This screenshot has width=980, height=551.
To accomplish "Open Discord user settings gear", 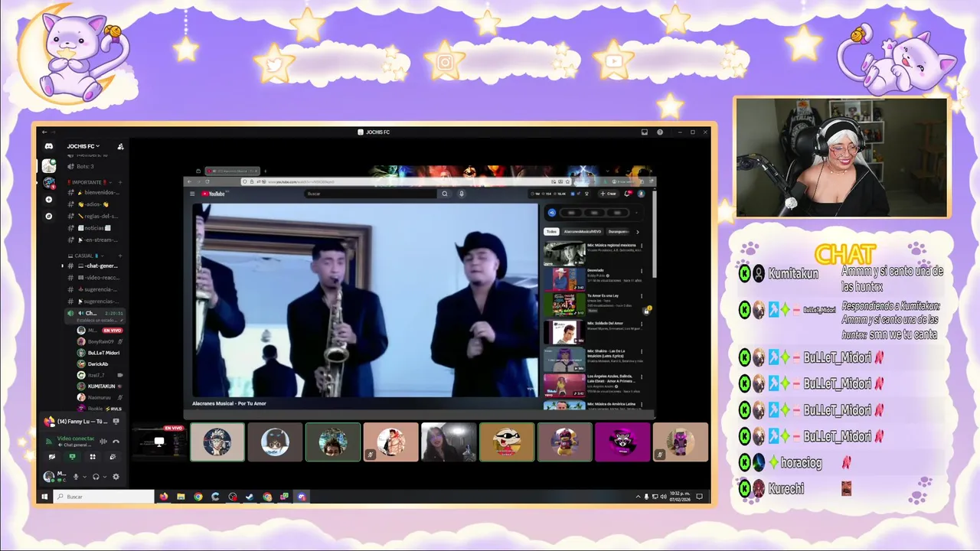I will pyautogui.click(x=116, y=477).
